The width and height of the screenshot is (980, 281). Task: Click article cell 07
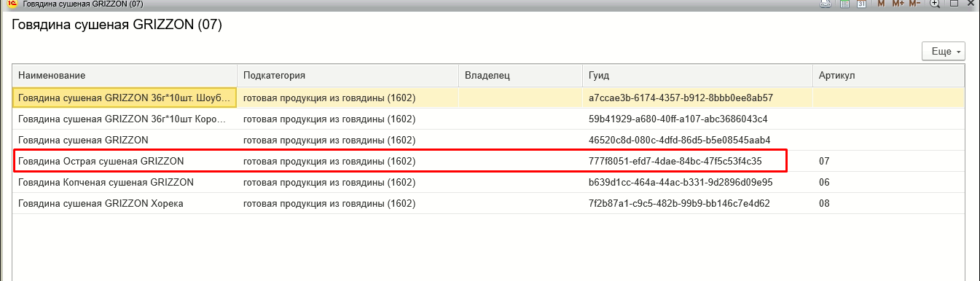[888, 161]
